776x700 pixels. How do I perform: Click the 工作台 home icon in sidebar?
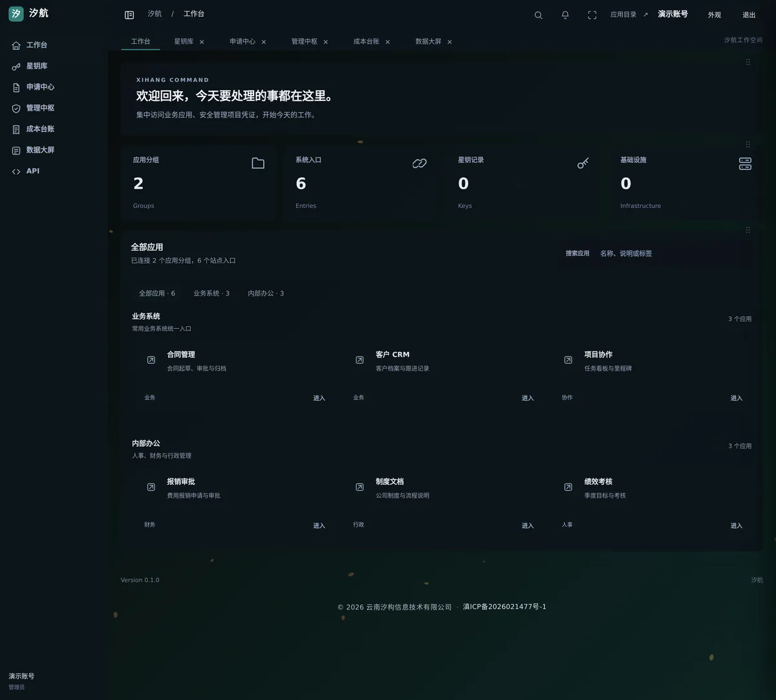tap(16, 45)
